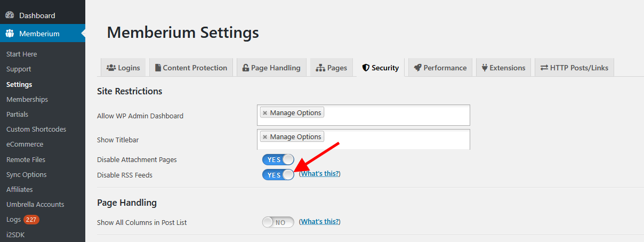Click the Logins tab users icon
Screen dimensions: 644x242
111,68
